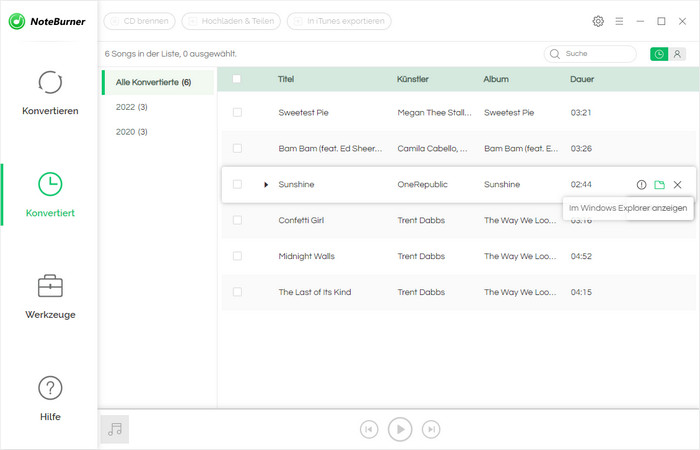This screenshot has height=450, width=700.
Task: Select The Last of Its Kind title
Action: 315,292
